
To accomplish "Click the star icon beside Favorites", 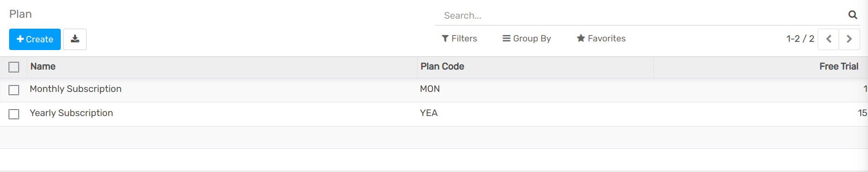I will point(581,38).
